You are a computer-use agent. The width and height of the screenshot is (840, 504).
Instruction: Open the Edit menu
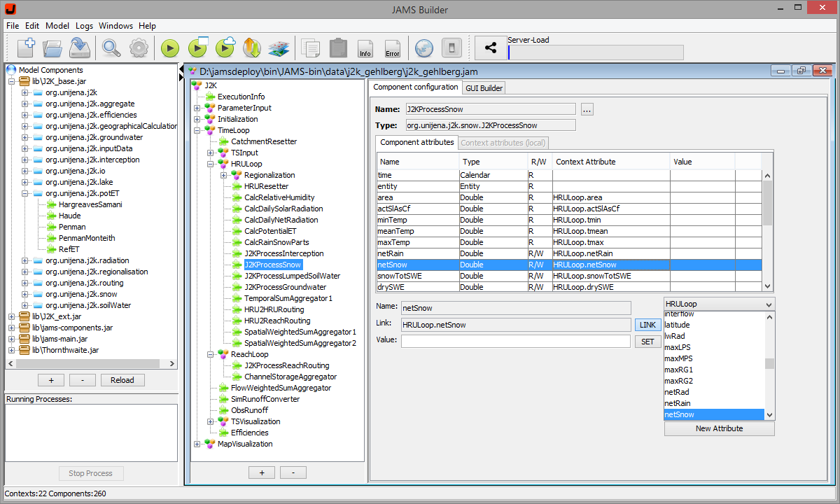point(32,26)
